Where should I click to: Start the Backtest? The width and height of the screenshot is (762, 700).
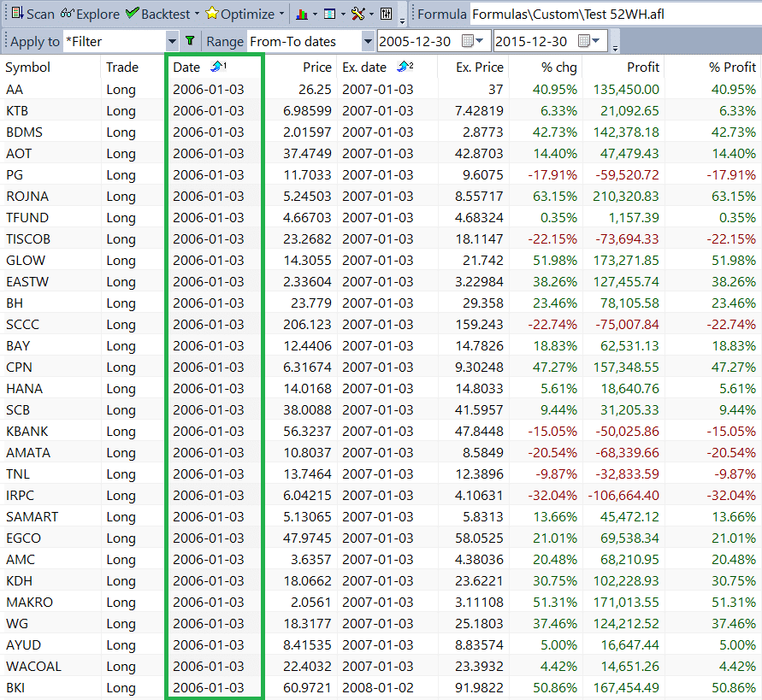click(158, 14)
